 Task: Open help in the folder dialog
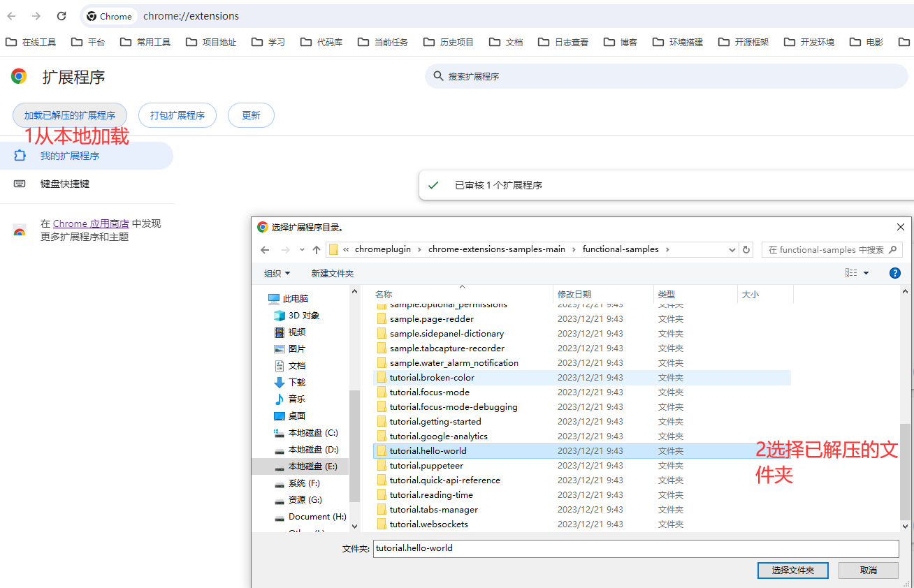coord(894,273)
